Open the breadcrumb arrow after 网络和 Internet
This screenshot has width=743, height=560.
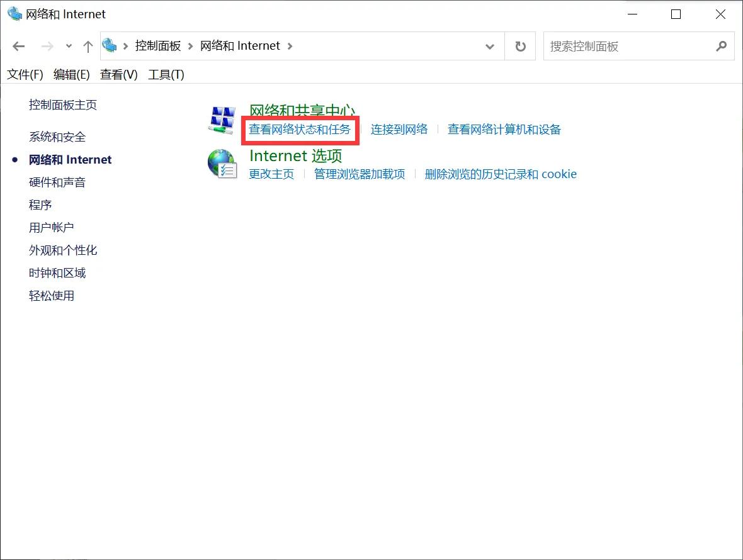(x=290, y=46)
